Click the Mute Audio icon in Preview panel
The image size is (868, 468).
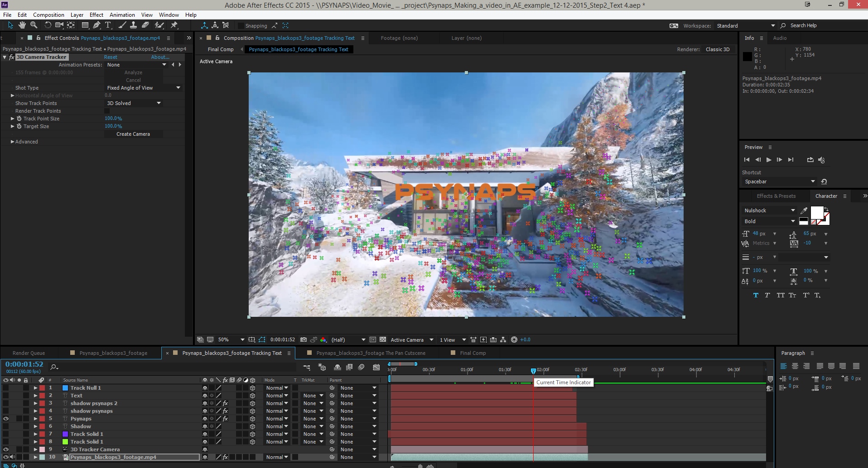(821, 160)
